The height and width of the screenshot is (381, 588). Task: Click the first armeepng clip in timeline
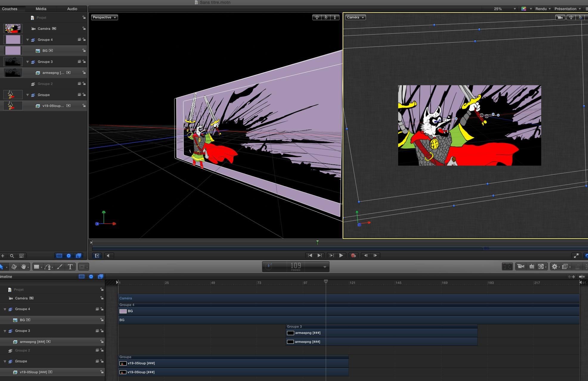pyautogui.click(x=381, y=333)
